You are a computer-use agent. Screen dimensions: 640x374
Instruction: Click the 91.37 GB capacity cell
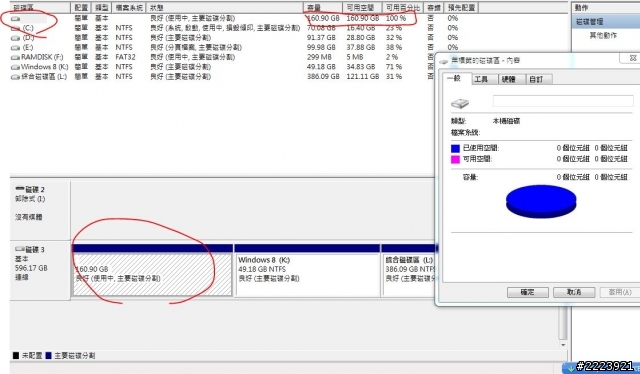(321, 38)
